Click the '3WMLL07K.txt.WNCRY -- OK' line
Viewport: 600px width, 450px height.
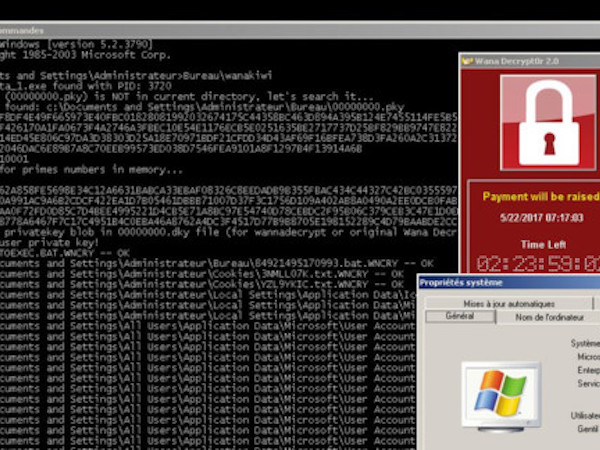[202, 274]
